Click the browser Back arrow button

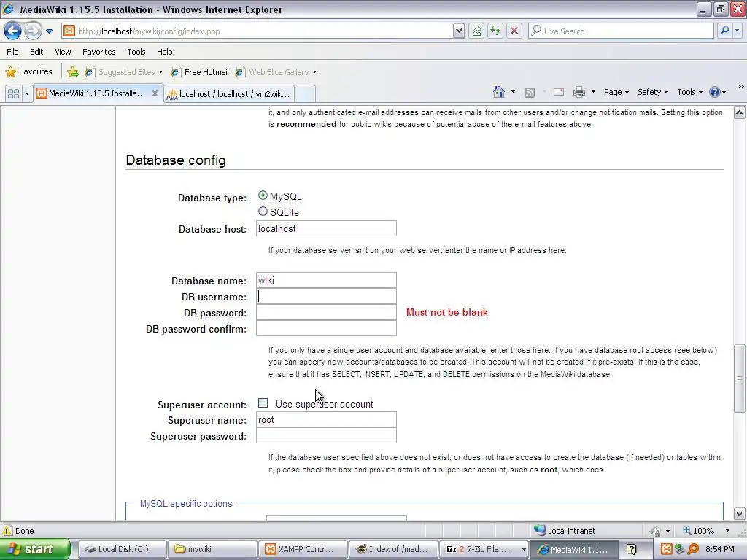13,31
